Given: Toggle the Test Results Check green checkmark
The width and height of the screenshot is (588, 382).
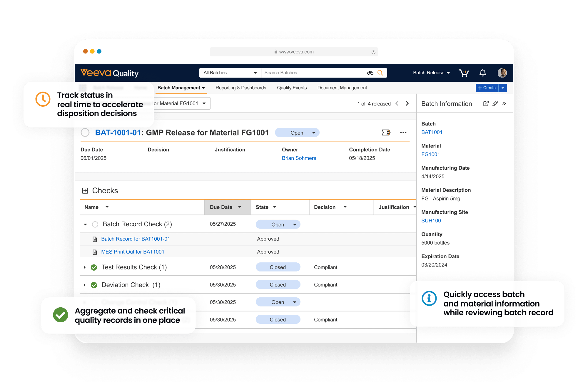Looking at the screenshot, I should 94,267.
